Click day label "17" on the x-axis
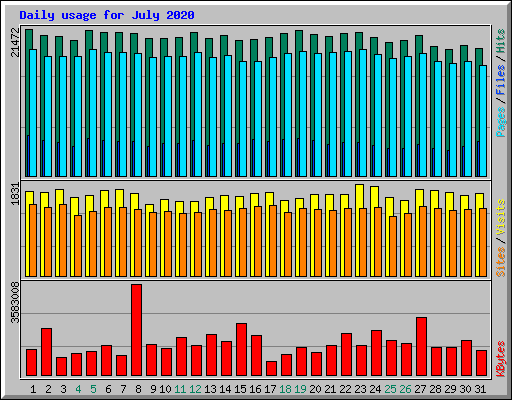The height and width of the screenshot is (400, 512). tap(270, 389)
